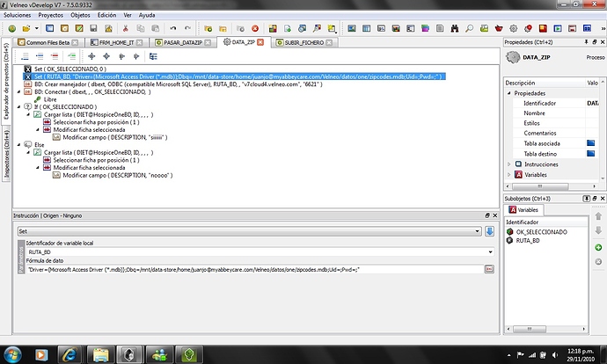Click the down arrow in Subobjetos panel
This screenshot has width=607, height=364.
(598, 230)
